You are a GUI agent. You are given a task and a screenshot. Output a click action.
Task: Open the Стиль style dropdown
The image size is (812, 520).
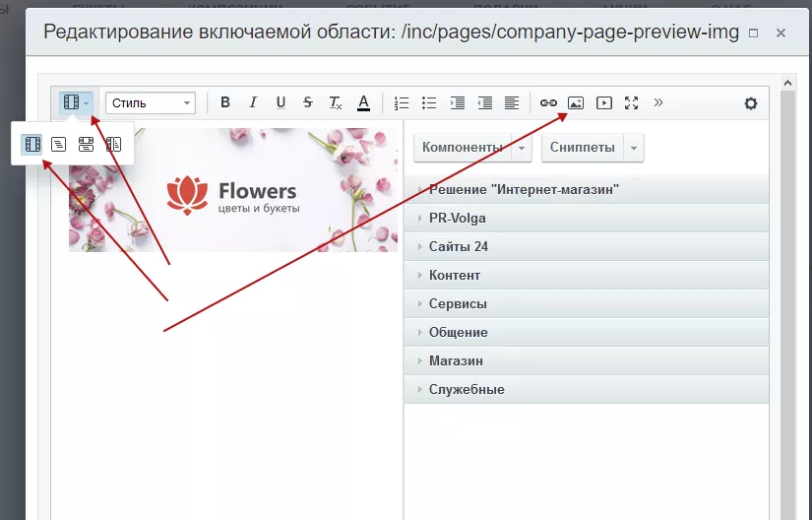(151, 103)
